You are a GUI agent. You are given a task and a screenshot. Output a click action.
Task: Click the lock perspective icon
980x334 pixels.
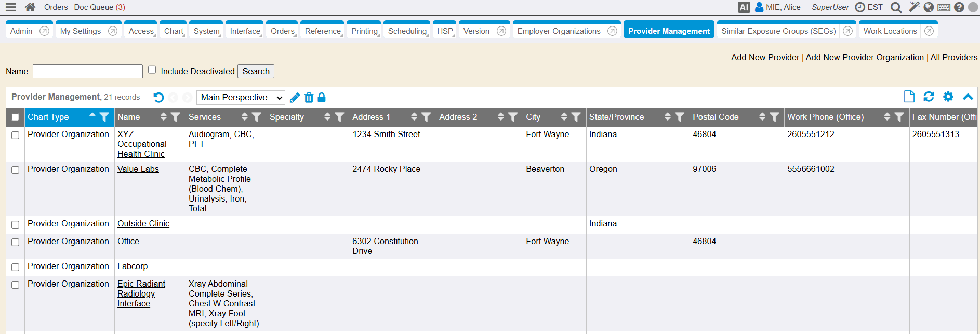322,97
